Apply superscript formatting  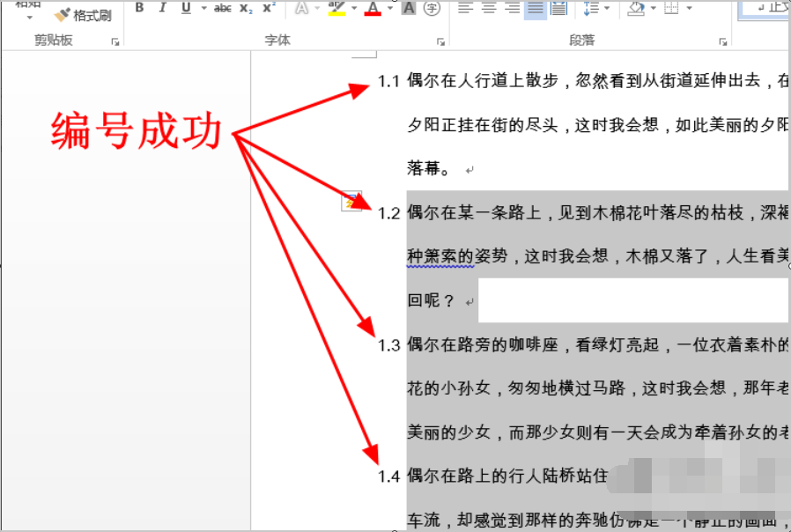point(266,8)
